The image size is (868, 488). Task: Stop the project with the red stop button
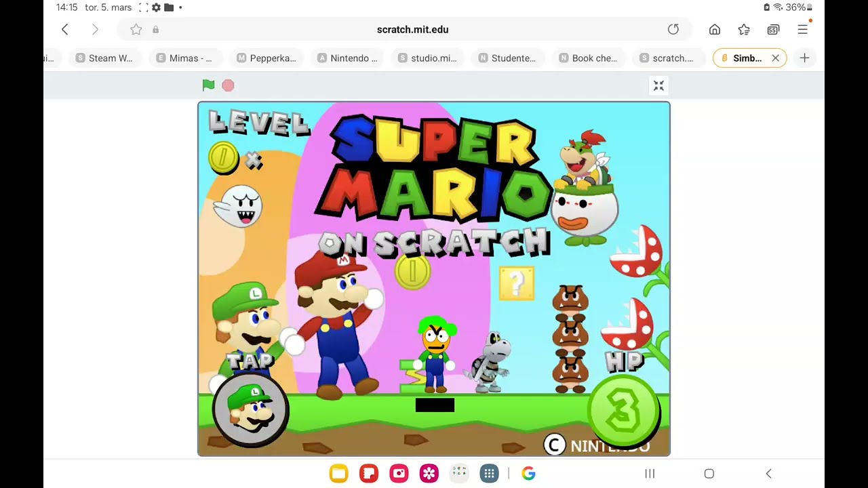coord(228,85)
